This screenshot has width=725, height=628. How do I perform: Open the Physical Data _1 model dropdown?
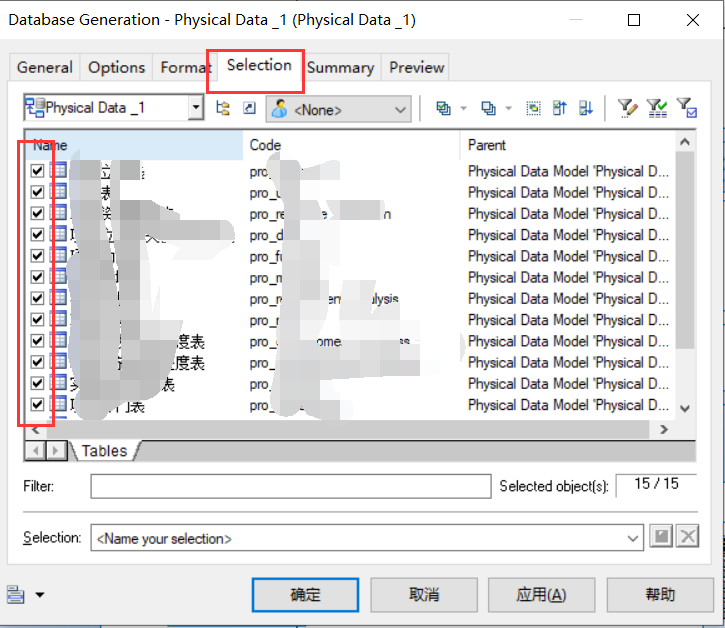point(196,108)
